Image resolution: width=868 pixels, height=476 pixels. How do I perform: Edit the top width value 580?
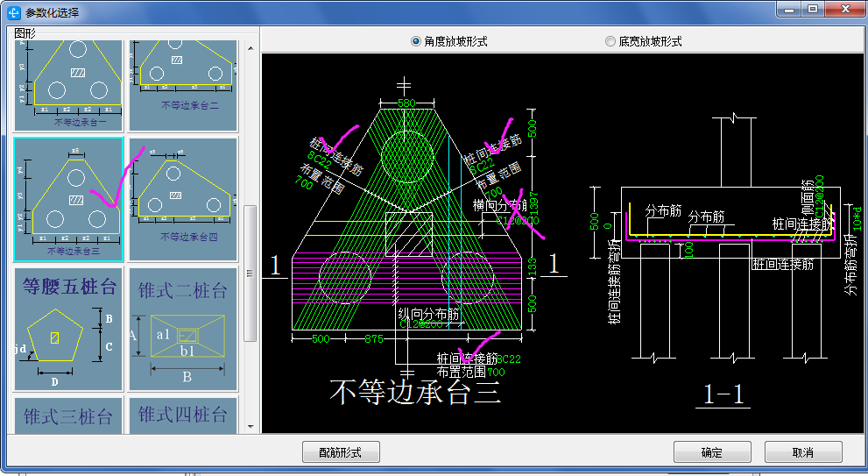tap(406, 103)
